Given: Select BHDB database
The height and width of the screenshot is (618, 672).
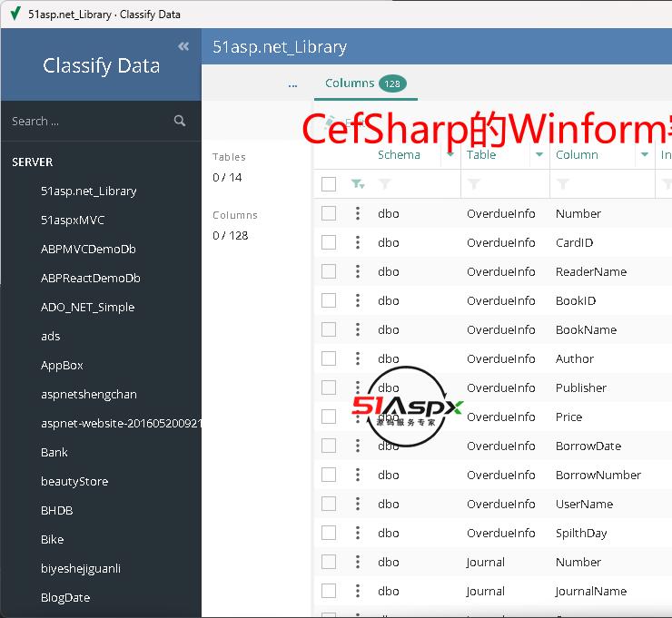Looking at the screenshot, I should coord(56,511).
